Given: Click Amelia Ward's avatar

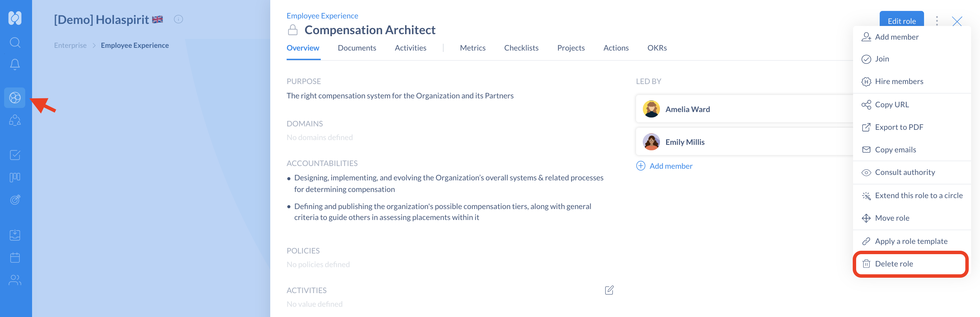Looking at the screenshot, I should click(651, 109).
